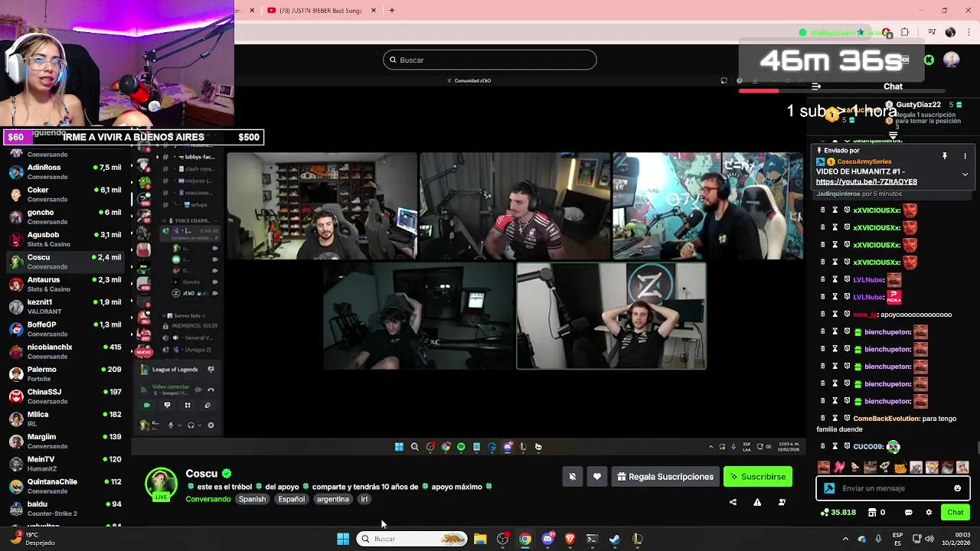Open the nicobianchix channel in the sidebar
Viewport: 980px width, 551px height.
pos(66,351)
